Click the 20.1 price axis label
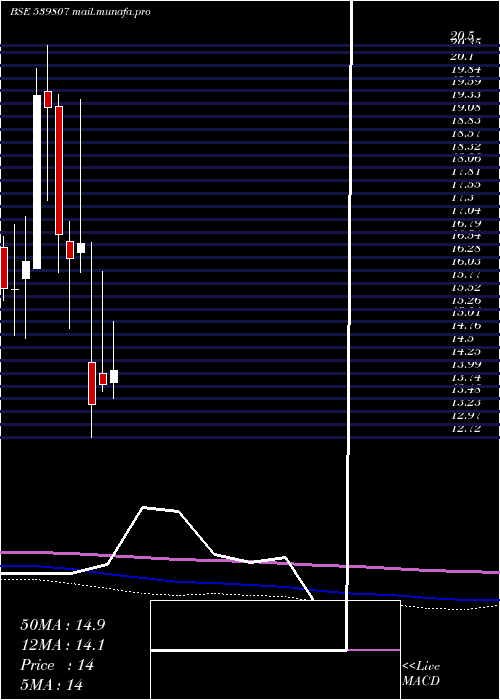The height and width of the screenshot is (700, 500). pos(462,57)
